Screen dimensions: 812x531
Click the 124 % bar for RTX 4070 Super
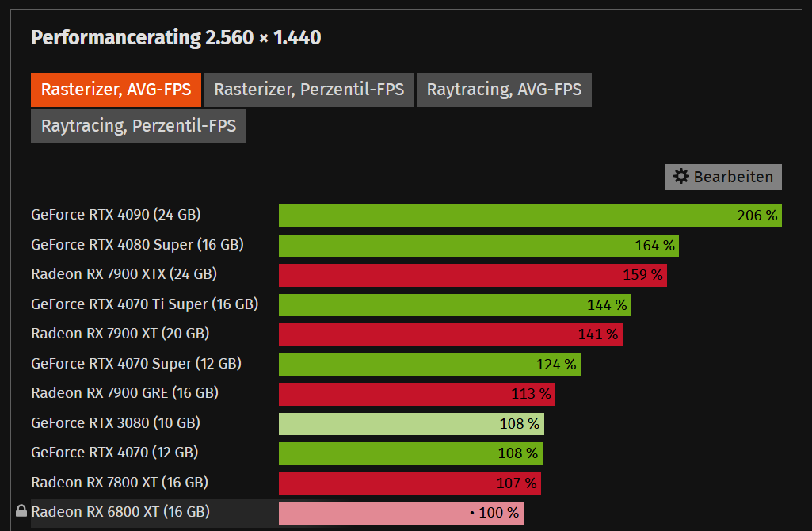(430, 365)
